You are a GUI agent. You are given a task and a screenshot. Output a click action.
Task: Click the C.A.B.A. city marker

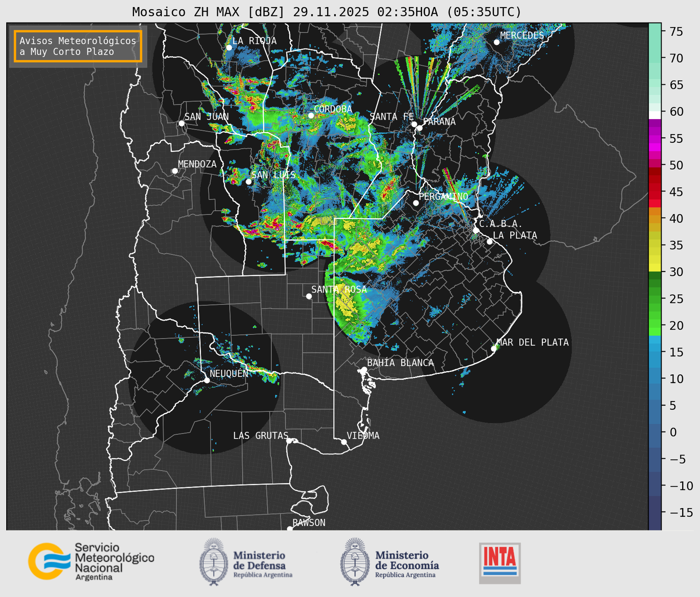coord(476,230)
